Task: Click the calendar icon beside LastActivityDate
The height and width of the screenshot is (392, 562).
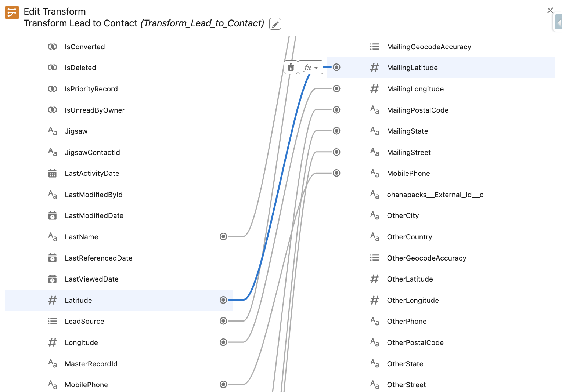Action: point(53,174)
